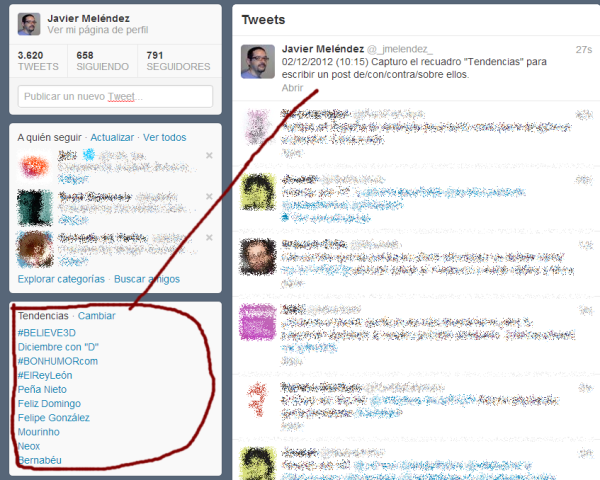
Task: Dismiss the first follow suggestion (orange avatar)
Action: (x=209, y=155)
